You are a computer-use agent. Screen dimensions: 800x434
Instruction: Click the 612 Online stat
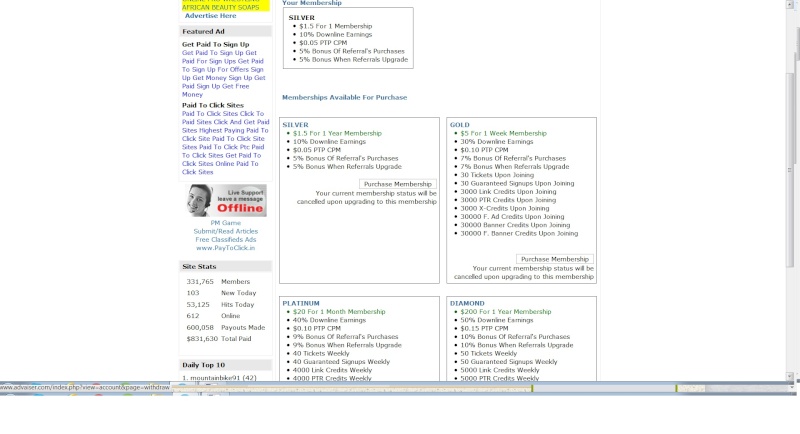pos(213,316)
